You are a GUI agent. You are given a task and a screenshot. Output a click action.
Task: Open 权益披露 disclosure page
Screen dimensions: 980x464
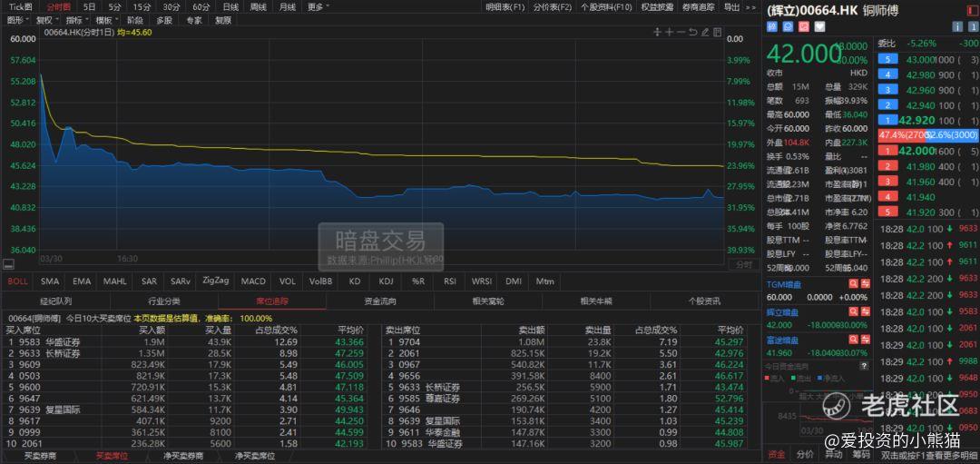pos(658,7)
